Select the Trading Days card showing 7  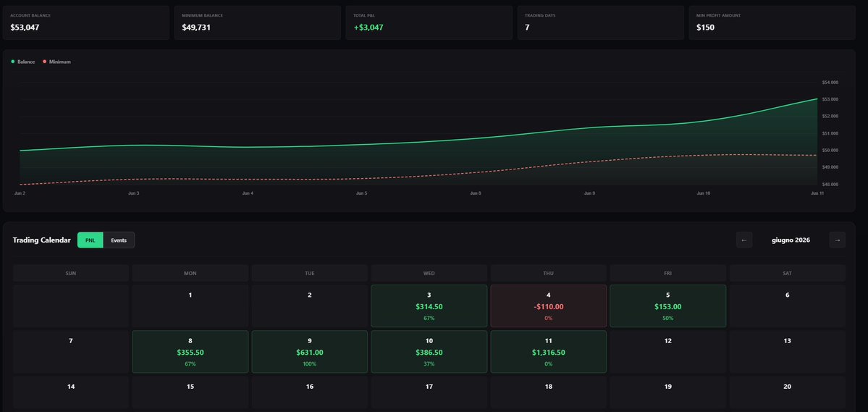(x=601, y=22)
